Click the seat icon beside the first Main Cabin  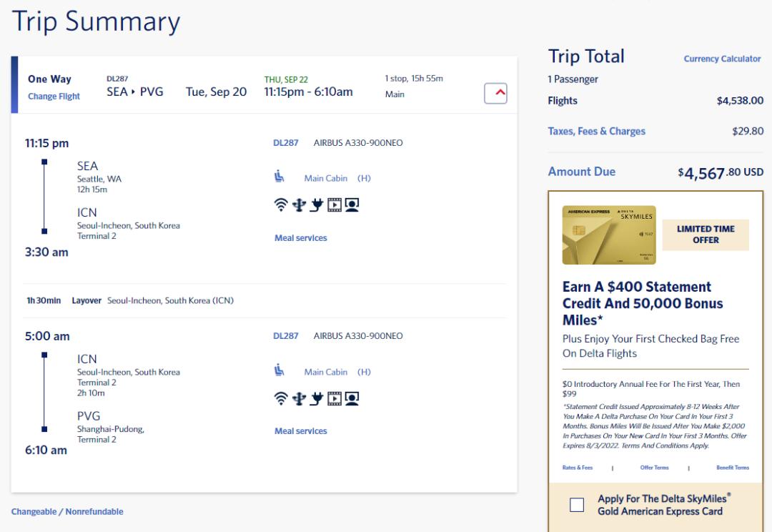click(279, 177)
